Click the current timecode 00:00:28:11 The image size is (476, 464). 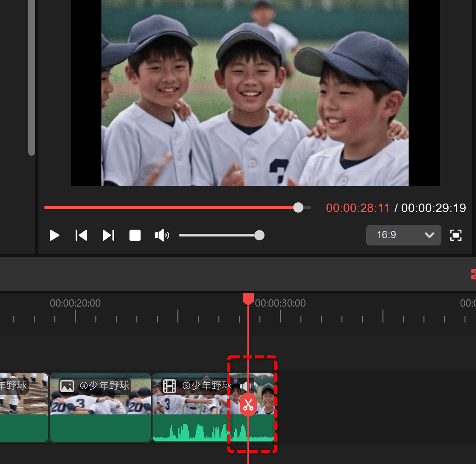(358, 208)
